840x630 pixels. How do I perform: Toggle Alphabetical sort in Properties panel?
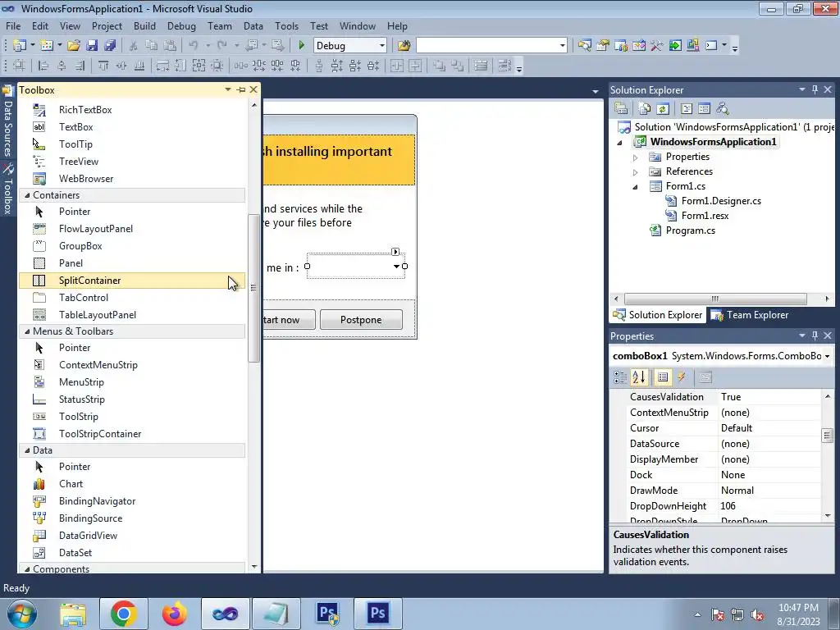pyautogui.click(x=638, y=377)
